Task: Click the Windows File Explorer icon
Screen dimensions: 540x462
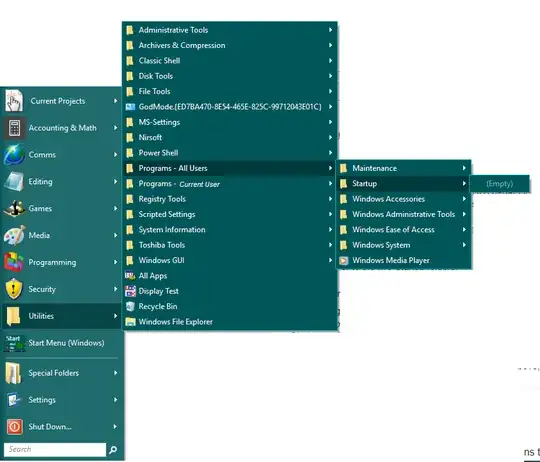Action: pyautogui.click(x=130, y=322)
